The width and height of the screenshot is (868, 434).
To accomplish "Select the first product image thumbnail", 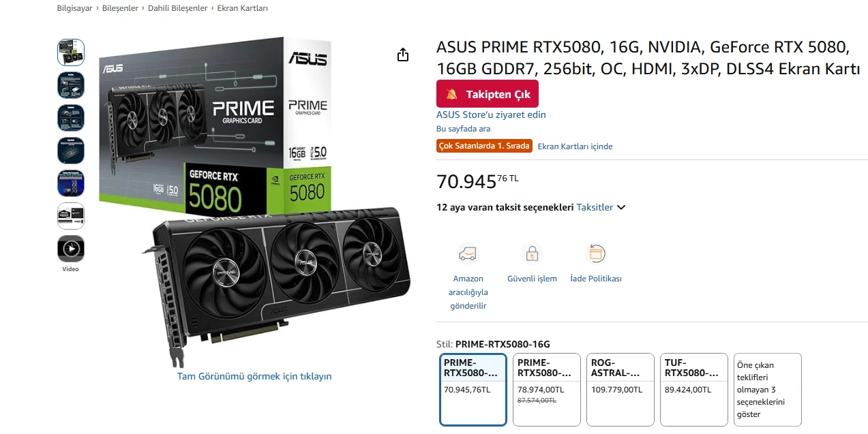I will coord(71,52).
